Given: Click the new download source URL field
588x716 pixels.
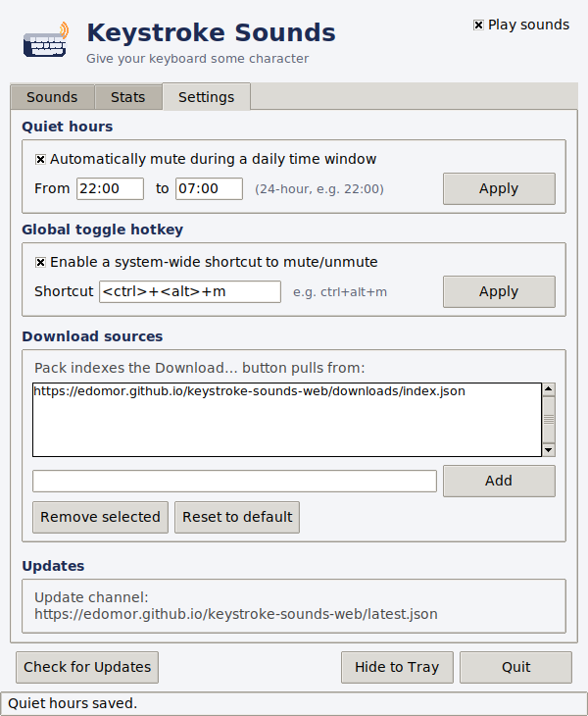Looking at the screenshot, I should tap(234, 482).
